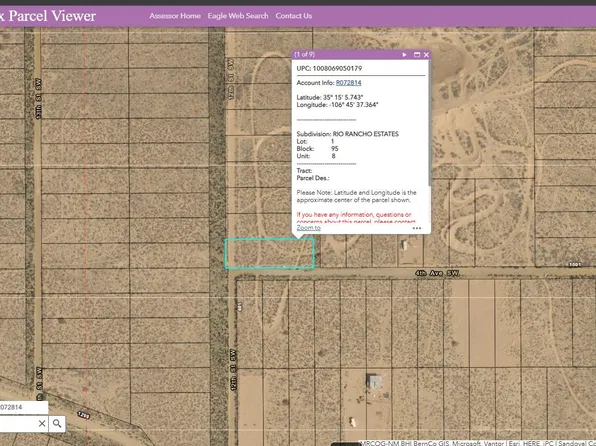Open the Contact Us link
Screen dimensions: 596x446
pos(294,16)
